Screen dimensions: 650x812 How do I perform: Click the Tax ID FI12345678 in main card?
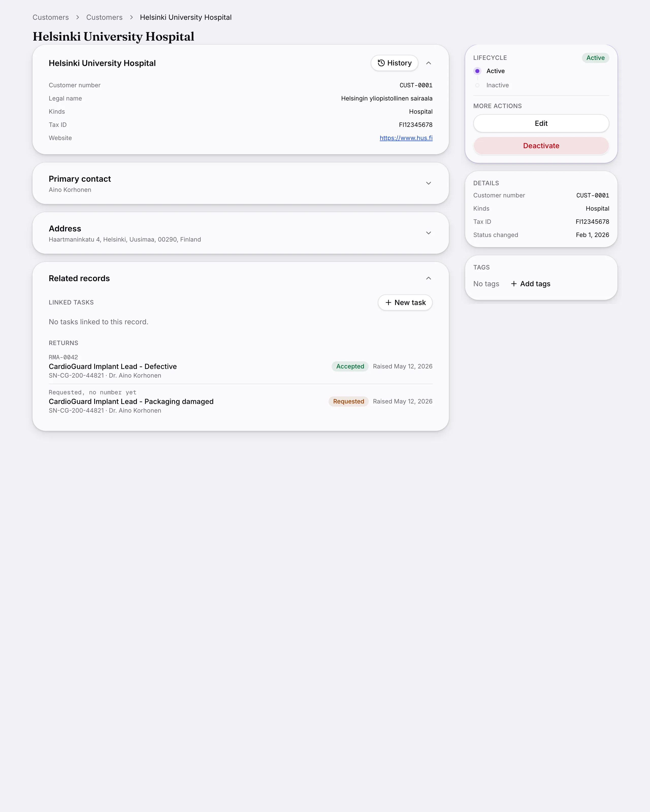point(416,125)
